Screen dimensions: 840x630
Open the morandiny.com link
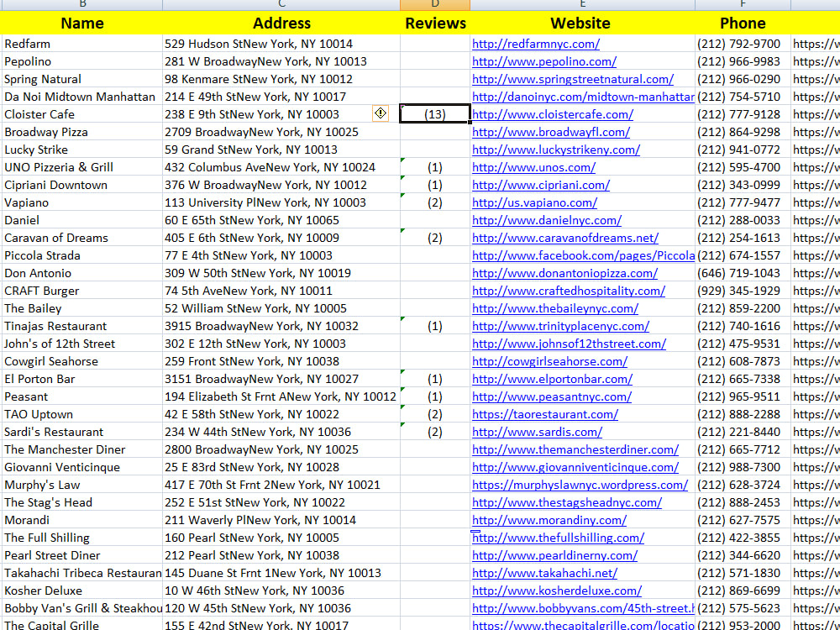(x=549, y=522)
